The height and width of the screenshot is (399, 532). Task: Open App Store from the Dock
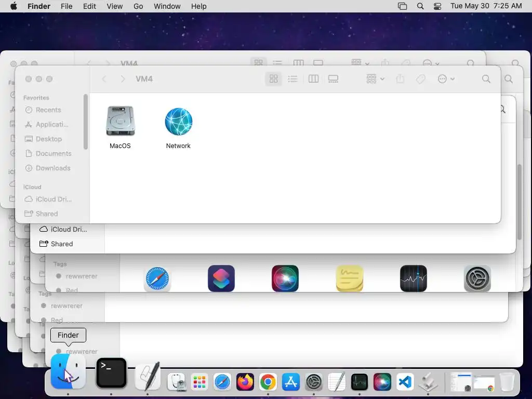291,382
